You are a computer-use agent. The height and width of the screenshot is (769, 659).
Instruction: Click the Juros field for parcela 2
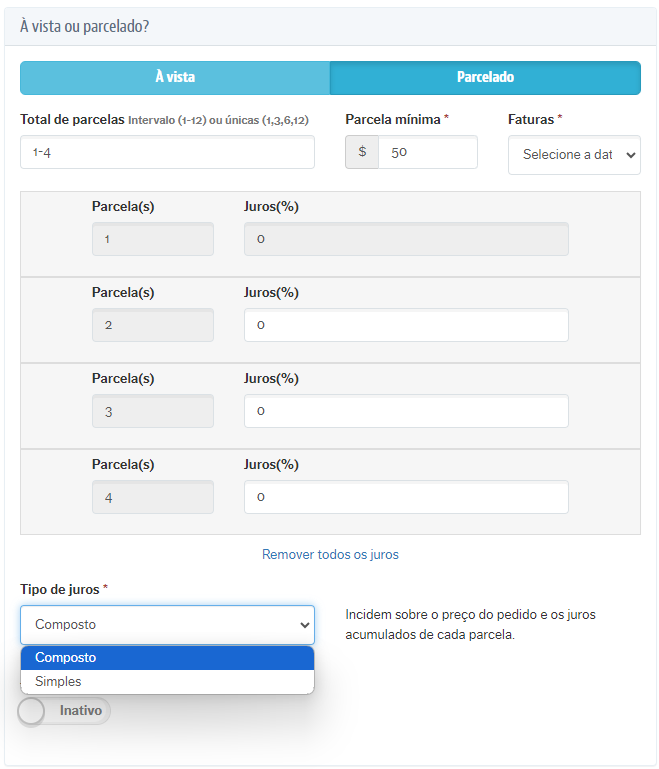(406, 325)
